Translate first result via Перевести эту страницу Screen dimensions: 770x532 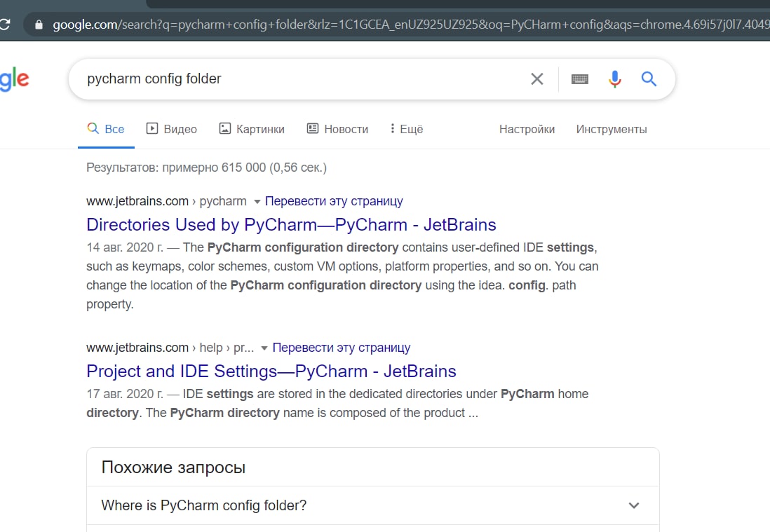(x=334, y=201)
